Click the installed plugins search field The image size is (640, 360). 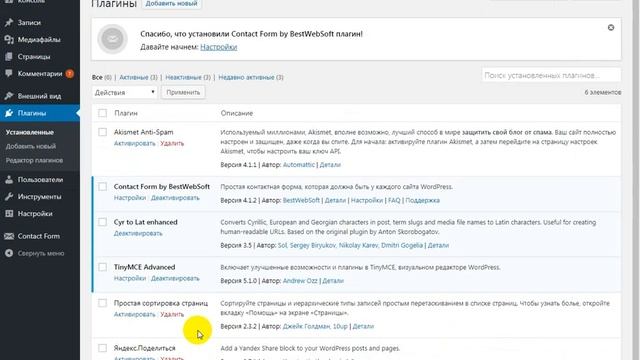click(x=551, y=76)
